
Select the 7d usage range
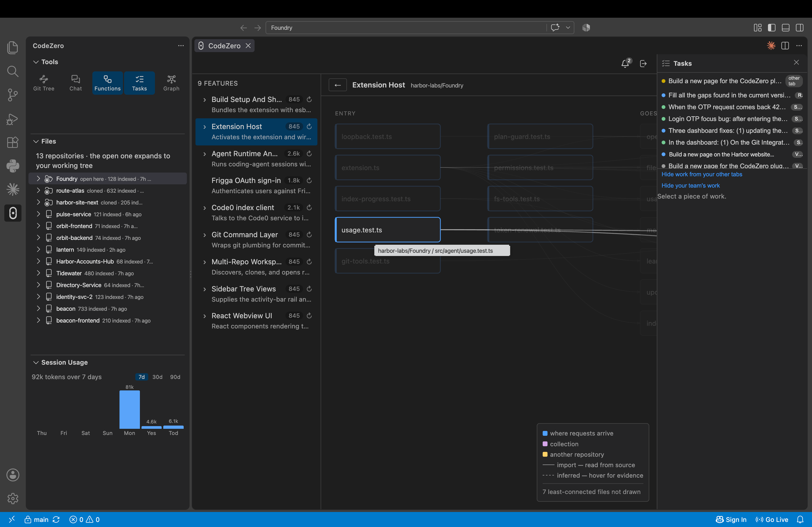142,377
